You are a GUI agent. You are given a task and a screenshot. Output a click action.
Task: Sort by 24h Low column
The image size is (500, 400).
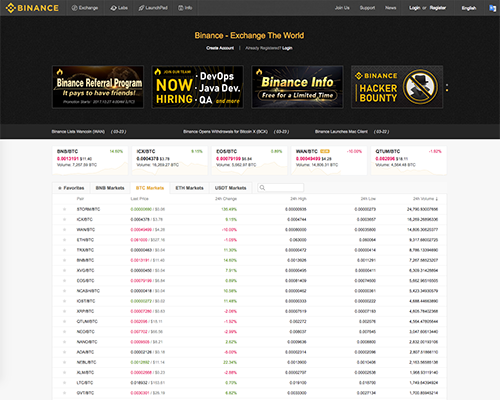point(368,199)
